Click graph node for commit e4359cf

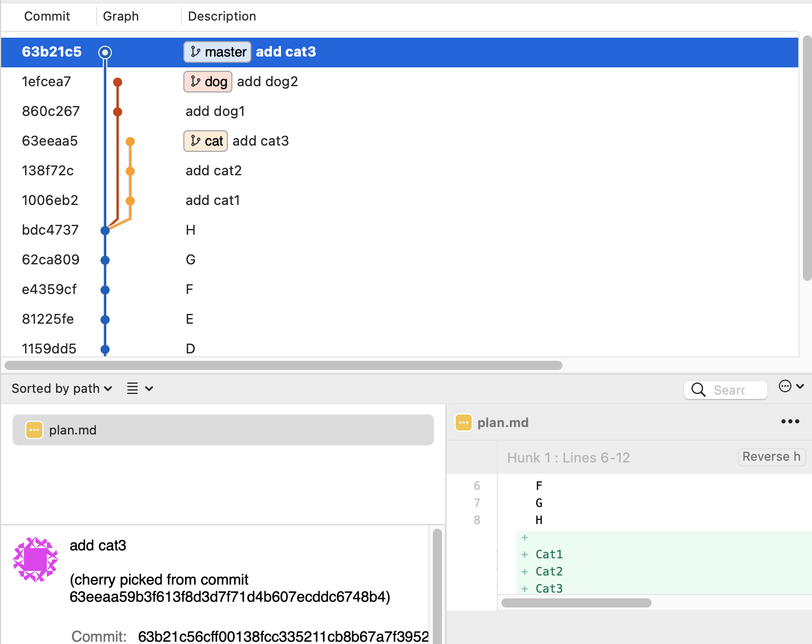[105, 290]
